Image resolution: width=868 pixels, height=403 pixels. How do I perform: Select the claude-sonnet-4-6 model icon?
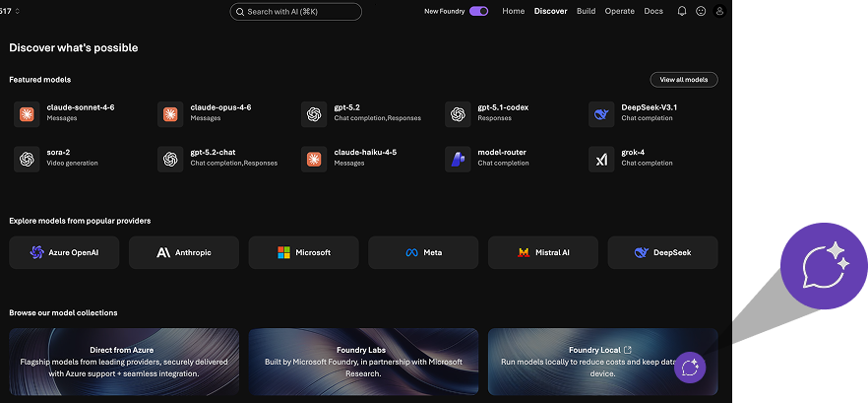27,114
